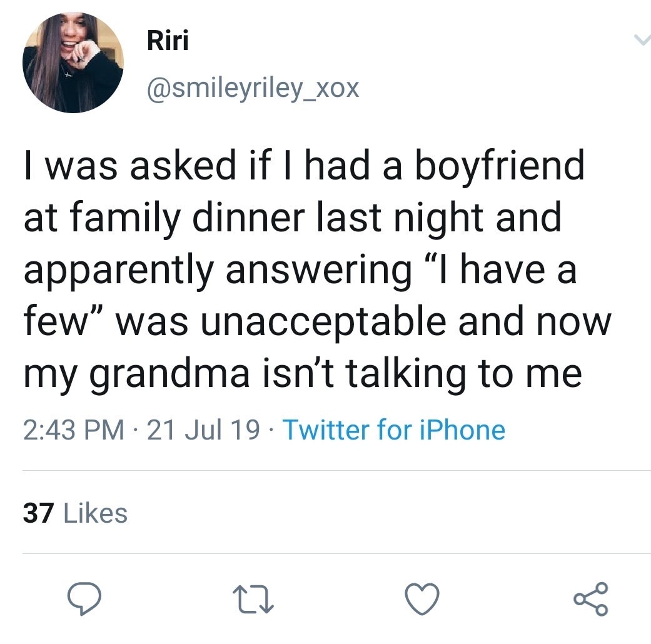Image resolution: width=651 pixels, height=644 pixels.
Task: Click the phrase 'family dinner' in the tweet
Action: click(187, 218)
